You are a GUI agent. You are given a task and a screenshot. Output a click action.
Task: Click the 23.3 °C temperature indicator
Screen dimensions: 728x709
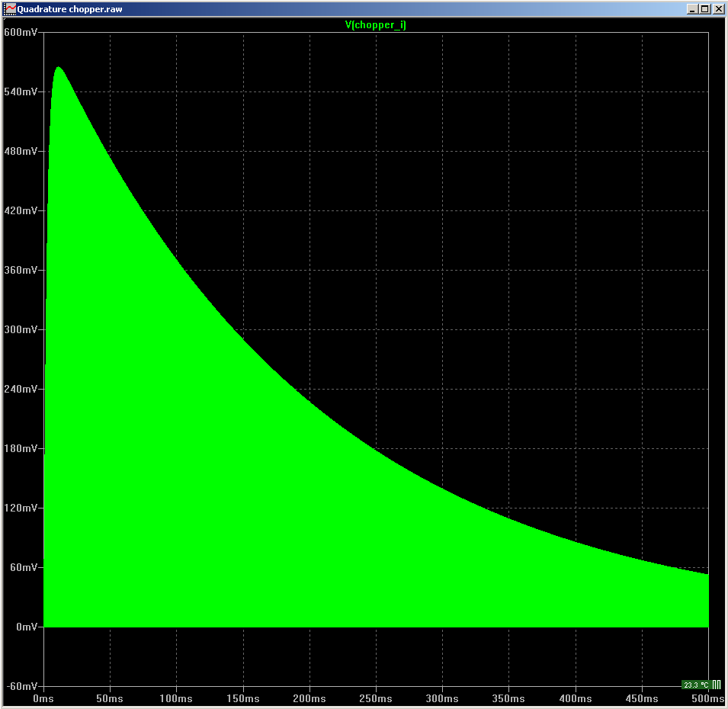[x=695, y=685]
